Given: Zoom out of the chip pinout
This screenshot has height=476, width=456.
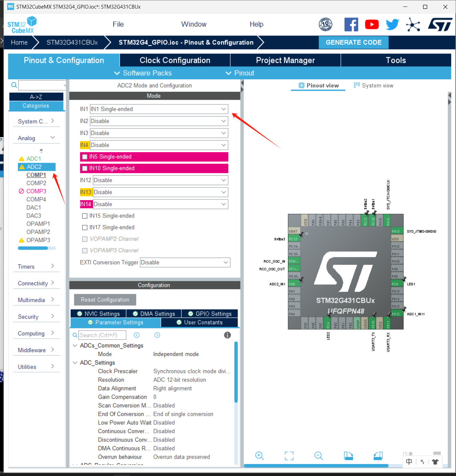Looking at the screenshot, I should pos(319,455).
